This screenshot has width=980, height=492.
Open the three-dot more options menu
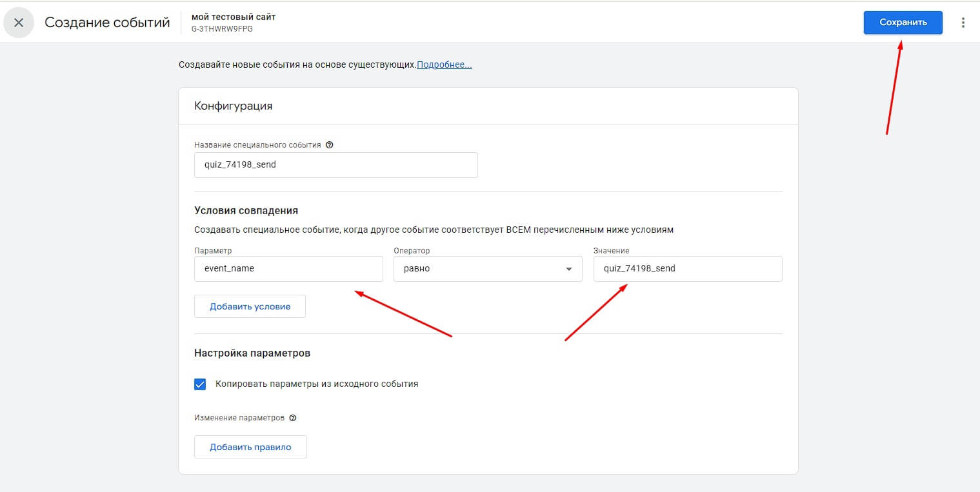coord(963,23)
